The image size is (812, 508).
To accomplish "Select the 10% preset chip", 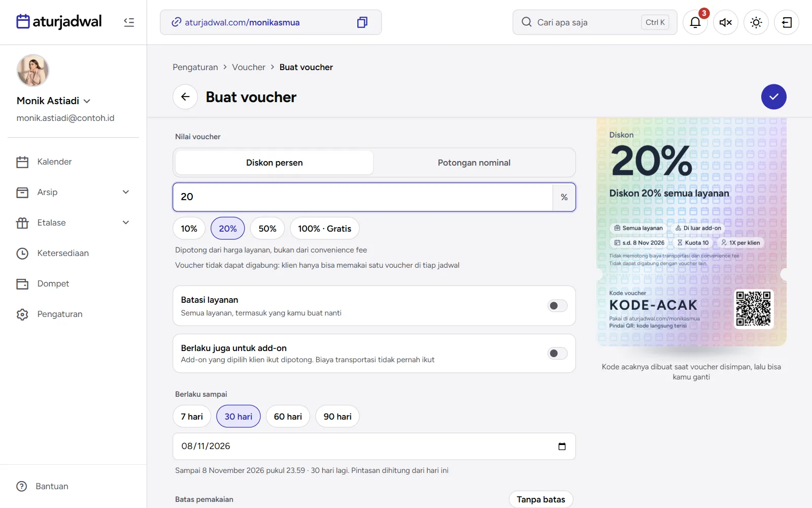I will click(189, 229).
